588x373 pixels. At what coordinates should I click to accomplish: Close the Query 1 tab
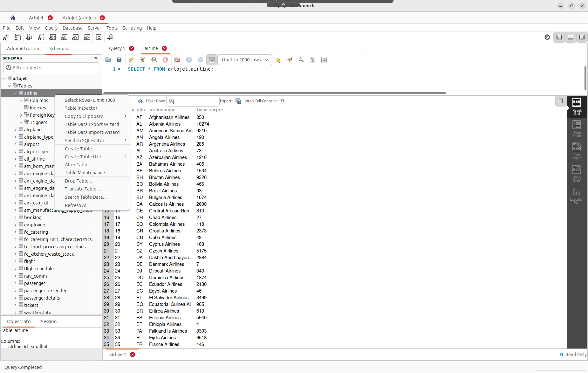[132, 48]
